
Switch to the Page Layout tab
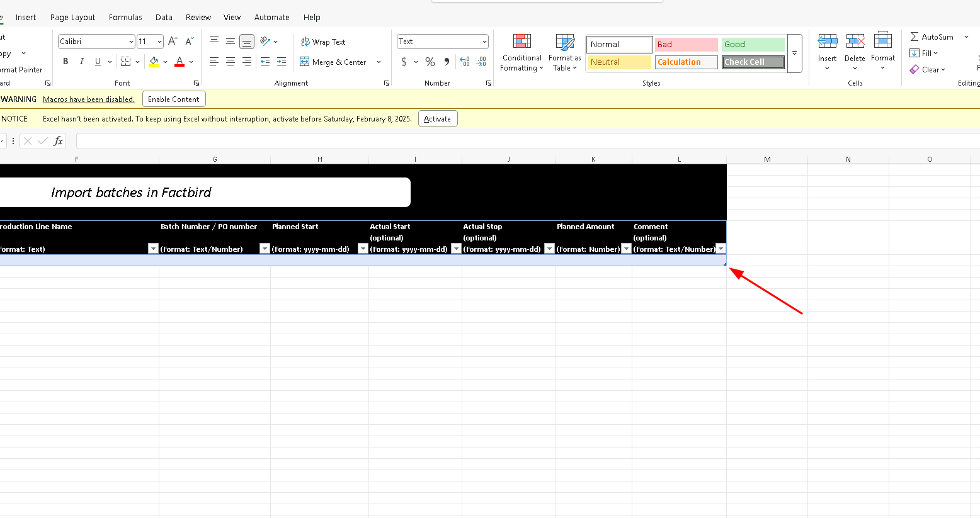(x=72, y=18)
